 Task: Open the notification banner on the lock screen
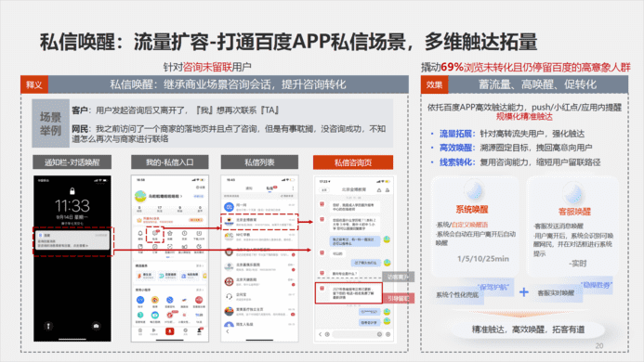pyautogui.click(x=72, y=240)
